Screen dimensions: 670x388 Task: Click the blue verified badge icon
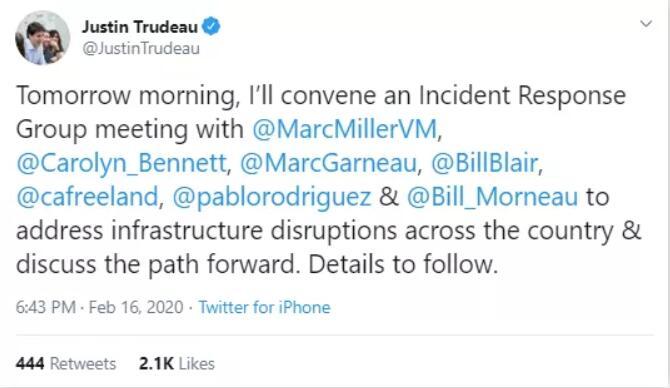click(211, 26)
